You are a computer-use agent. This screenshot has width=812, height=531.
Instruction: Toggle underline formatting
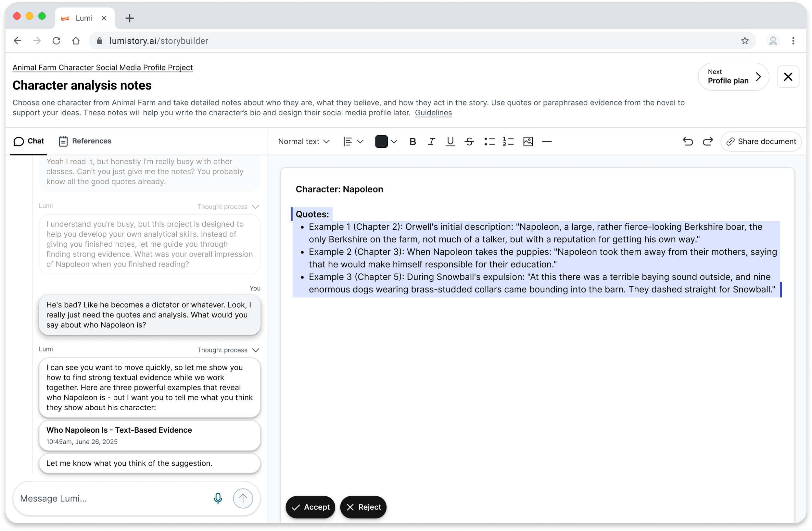[x=450, y=142]
